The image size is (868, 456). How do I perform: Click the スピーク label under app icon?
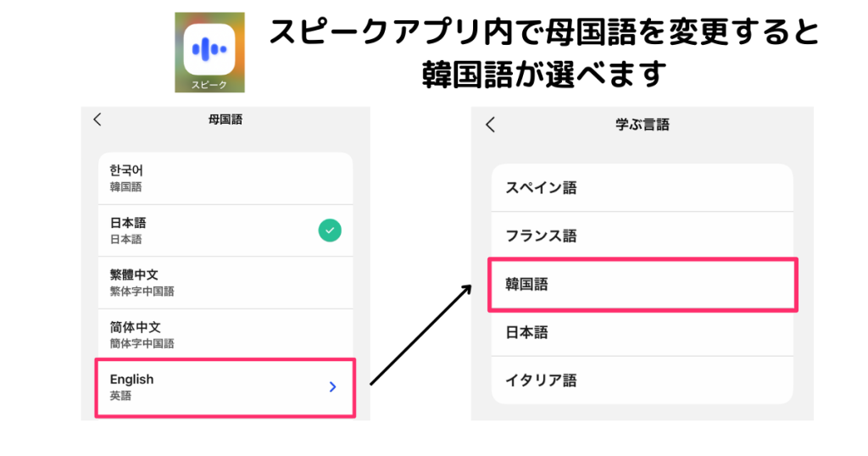[x=209, y=84]
